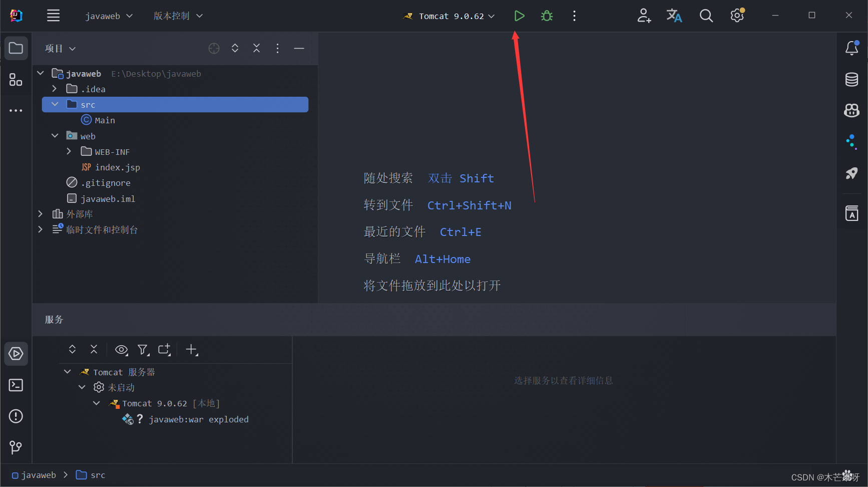Open Services in new tab icon
The height and width of the screenshot is (487, 868).
(165, 350)
